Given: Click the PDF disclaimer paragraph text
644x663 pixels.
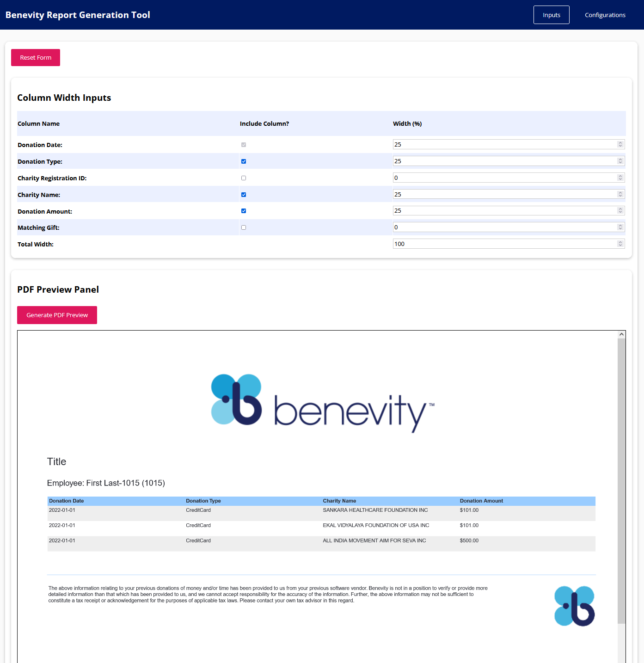Looking at the screenshot, I should coord(268,595).
